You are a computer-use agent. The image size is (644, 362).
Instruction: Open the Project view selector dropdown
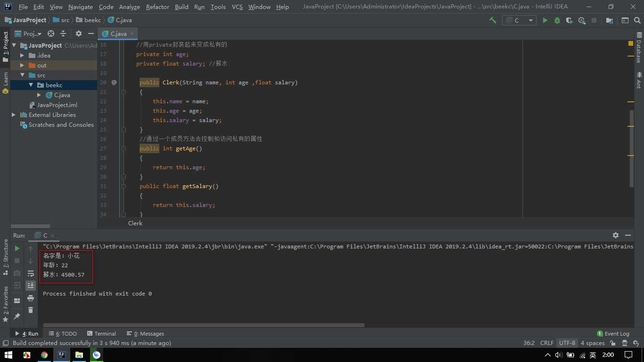[28, 33]
